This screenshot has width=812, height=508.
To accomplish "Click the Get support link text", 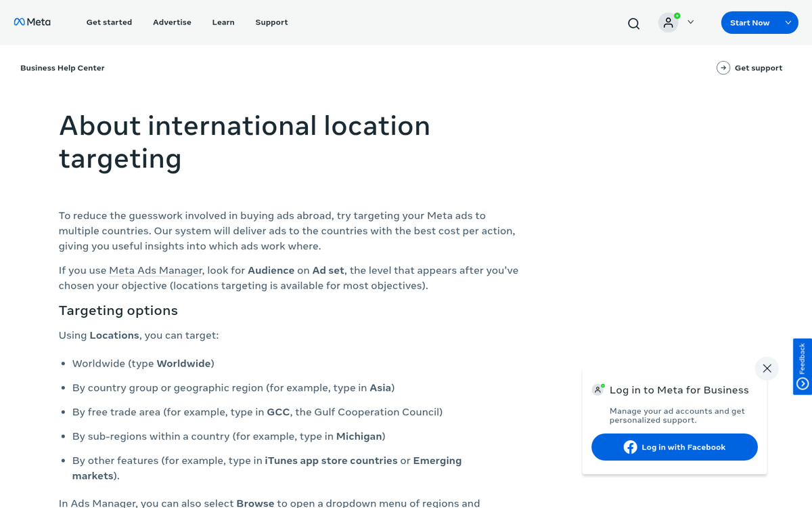I will click(x=758, y=68).
